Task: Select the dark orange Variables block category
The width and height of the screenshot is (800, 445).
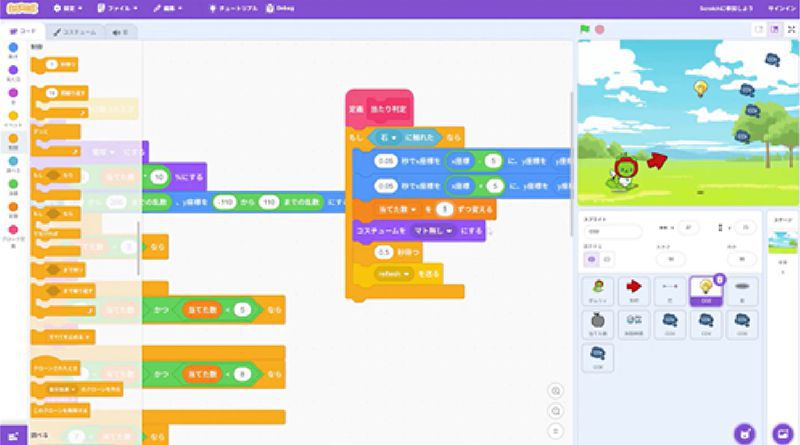Action: click(13, 209)
